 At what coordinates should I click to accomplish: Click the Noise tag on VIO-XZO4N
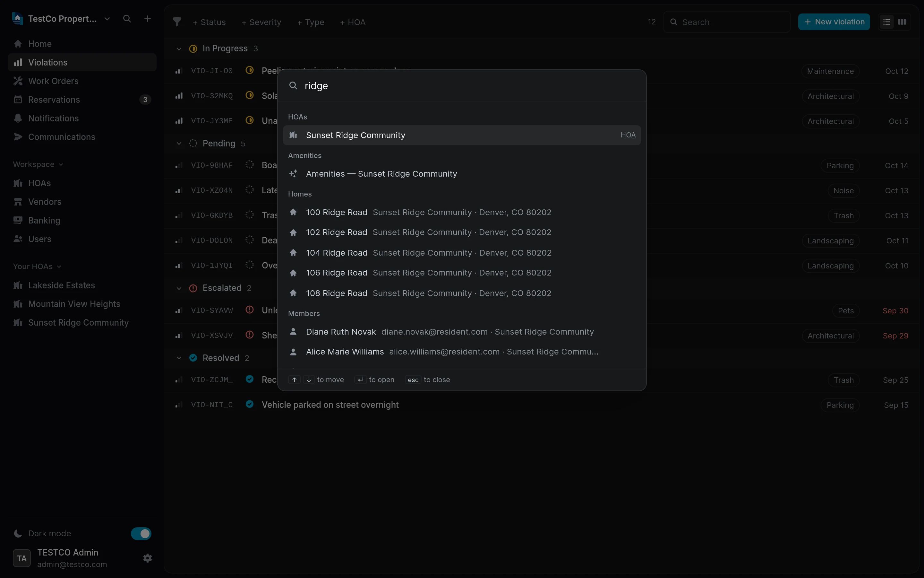pos(843,190)
